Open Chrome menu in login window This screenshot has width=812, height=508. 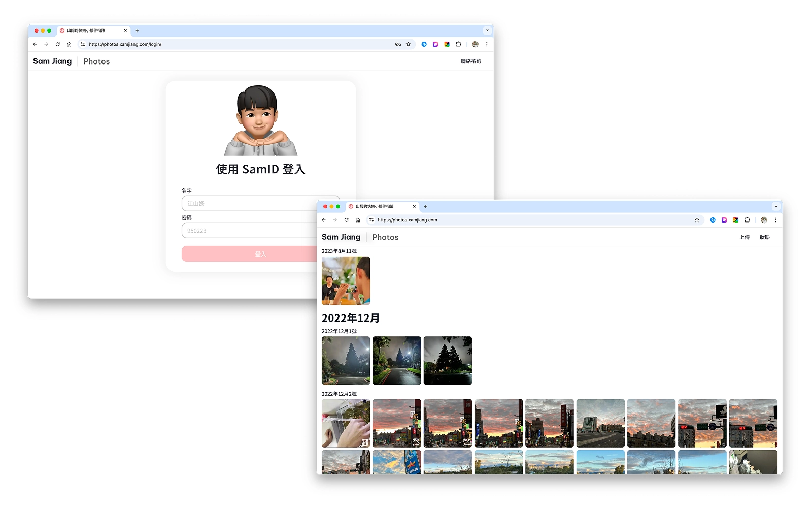487,44
